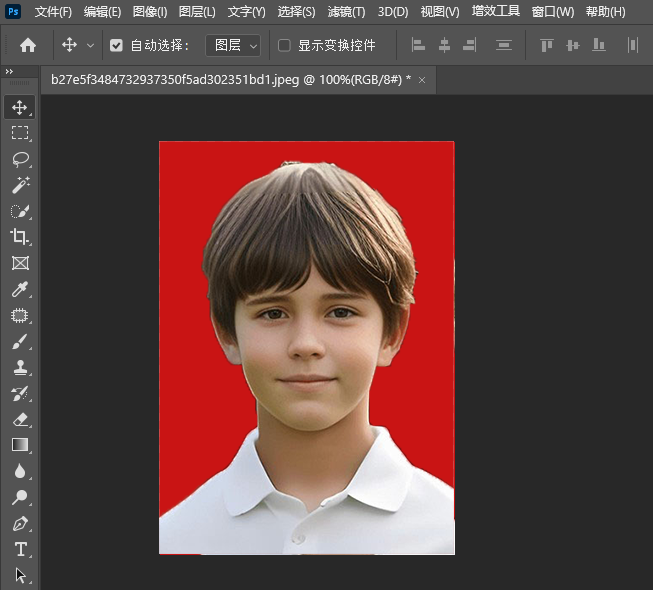Select the Rectangular Marquee tool
Screen dimensions: 653x590
20,133
